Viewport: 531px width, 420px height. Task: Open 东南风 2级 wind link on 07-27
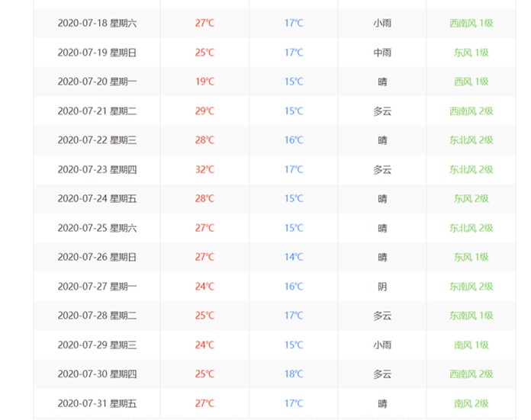pyautogui.click(x=471, y=287)
